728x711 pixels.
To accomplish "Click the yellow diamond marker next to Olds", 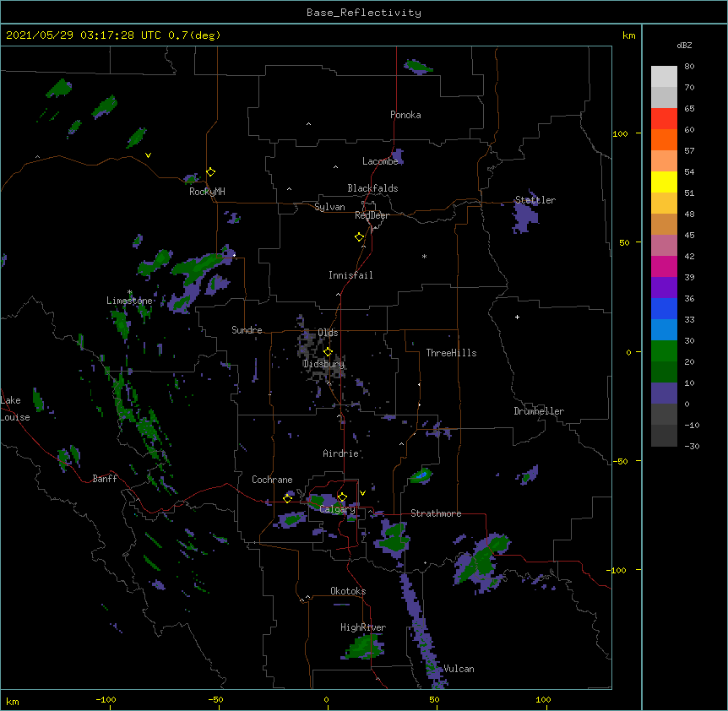I will pyautogui.click(x=328, y=352).
